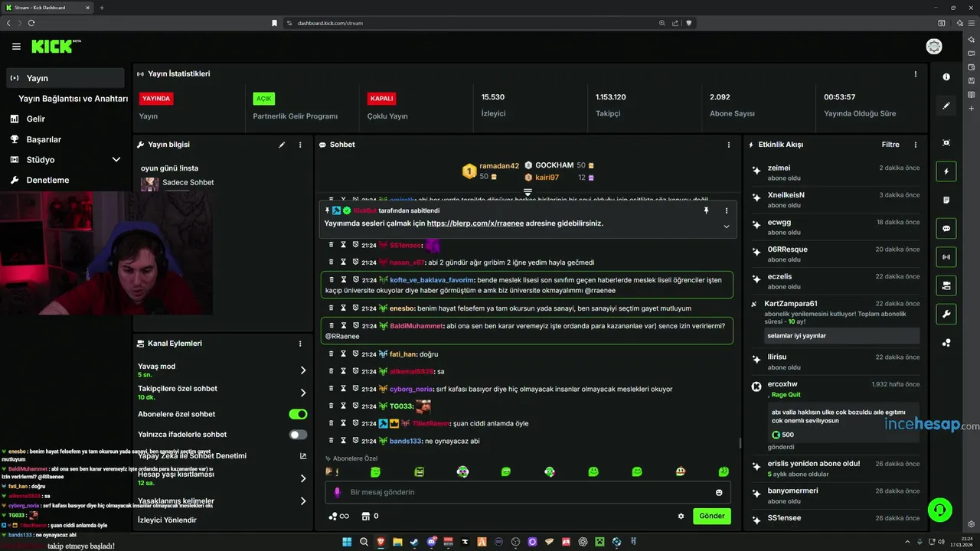980x551 pixels.
Task: Click the KAPALI multistream badge
Action: tap(382, 99)
